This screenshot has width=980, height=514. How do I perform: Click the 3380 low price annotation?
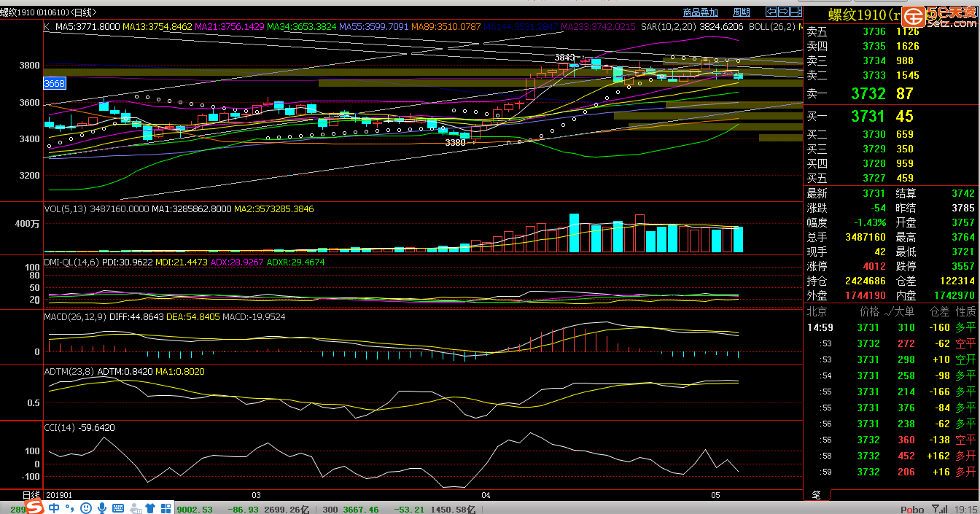(x=455, y=143)
